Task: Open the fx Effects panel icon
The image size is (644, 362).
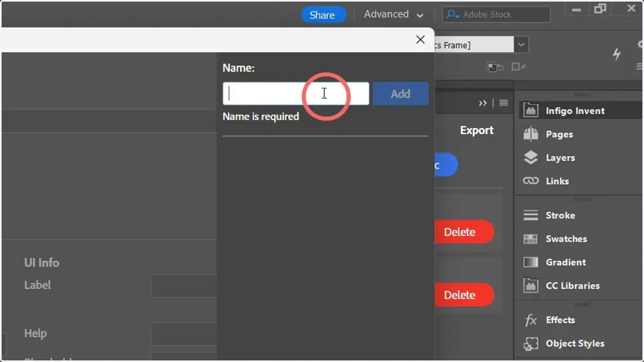Action: (531, 320)
